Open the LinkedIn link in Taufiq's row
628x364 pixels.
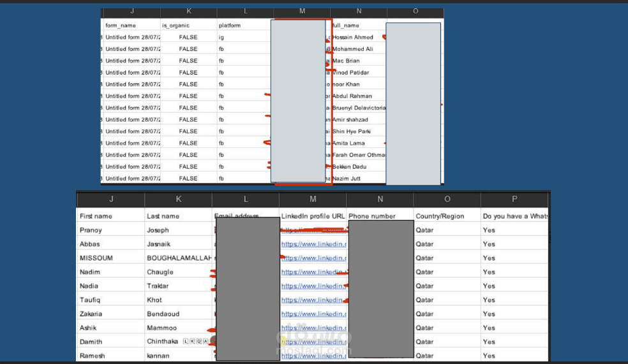pos(313,300)
